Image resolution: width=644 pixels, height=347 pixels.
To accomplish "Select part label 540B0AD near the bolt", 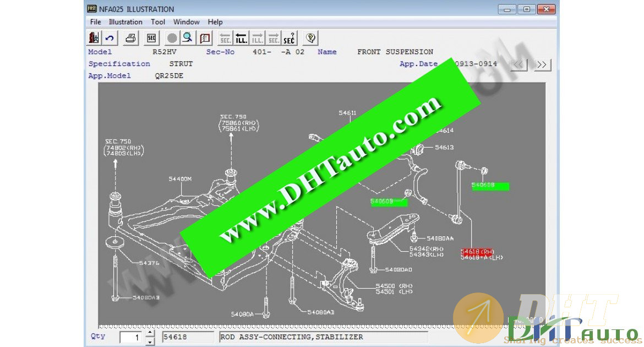I will (x=399, y=270).
